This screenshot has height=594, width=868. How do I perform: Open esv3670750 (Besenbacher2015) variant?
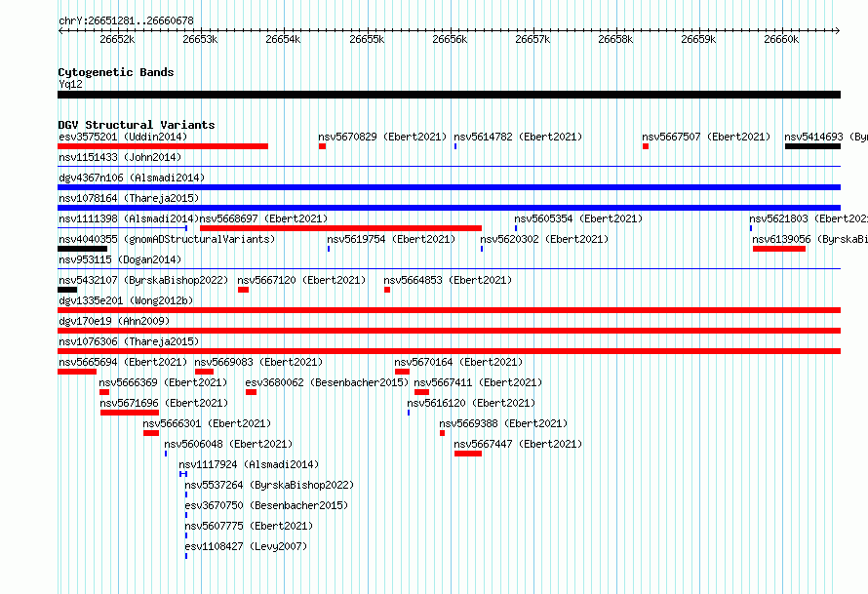pos(266,505)
